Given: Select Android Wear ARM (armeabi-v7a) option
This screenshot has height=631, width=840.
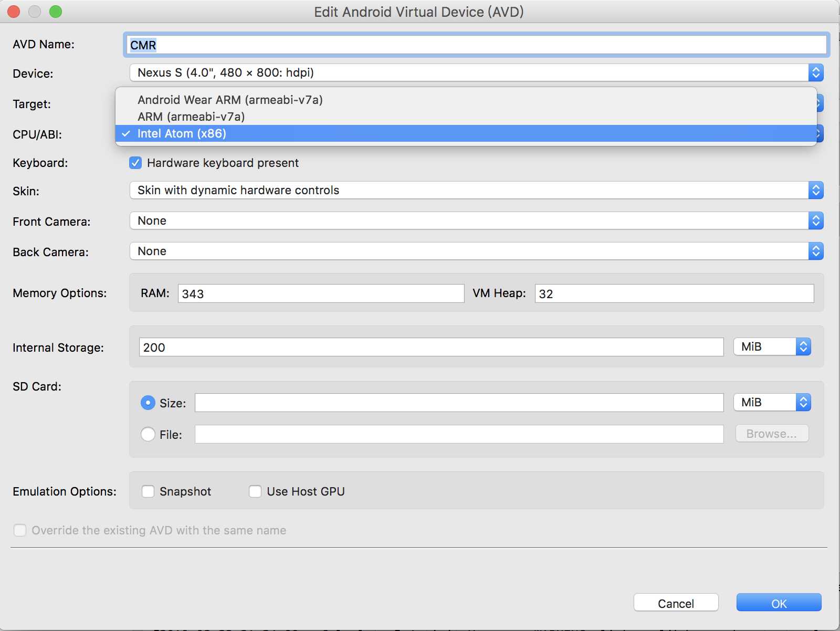Looking at the screenshot, I should pos(466,100).
